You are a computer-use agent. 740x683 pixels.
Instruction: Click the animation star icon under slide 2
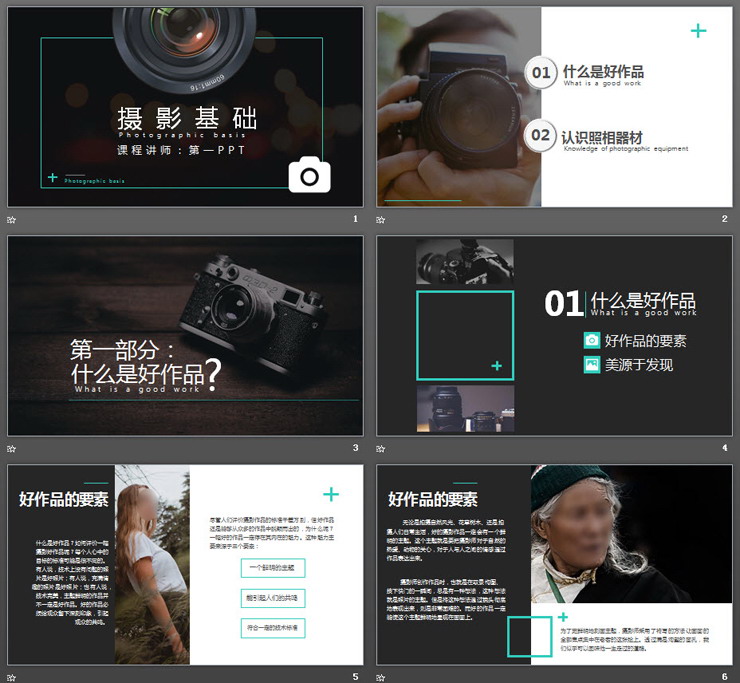point(380,219)
